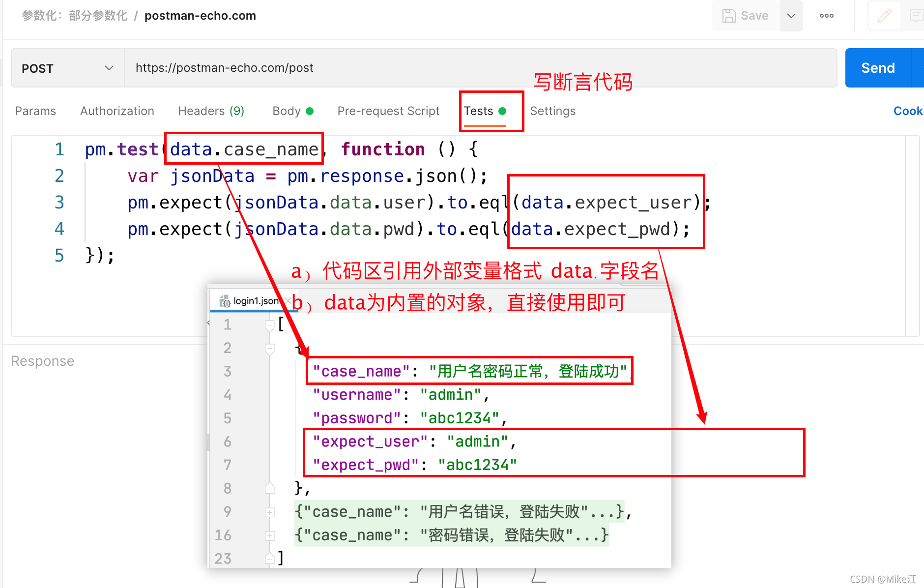Click the Response panel label
The image size is (924, 588).
tap(43, 361)
